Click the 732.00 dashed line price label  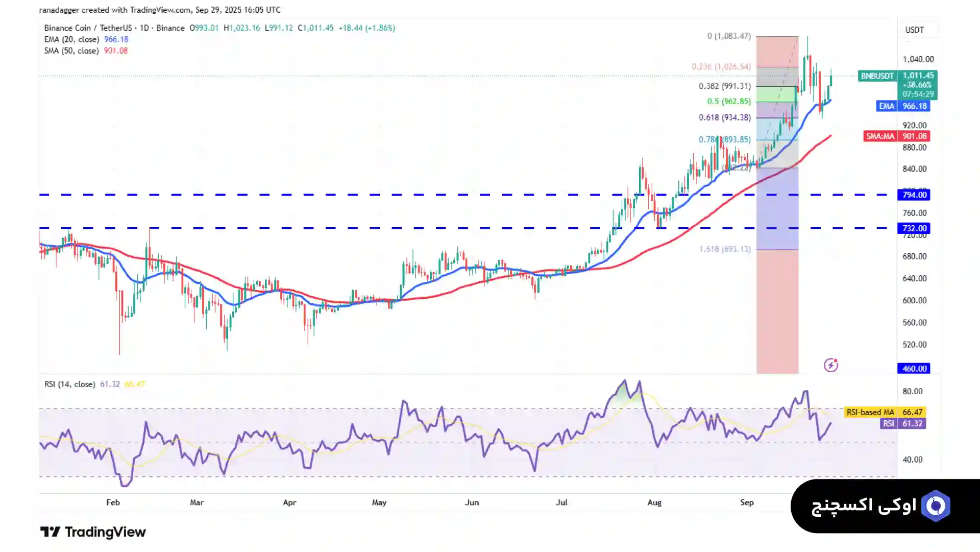[x=914, y=228]
